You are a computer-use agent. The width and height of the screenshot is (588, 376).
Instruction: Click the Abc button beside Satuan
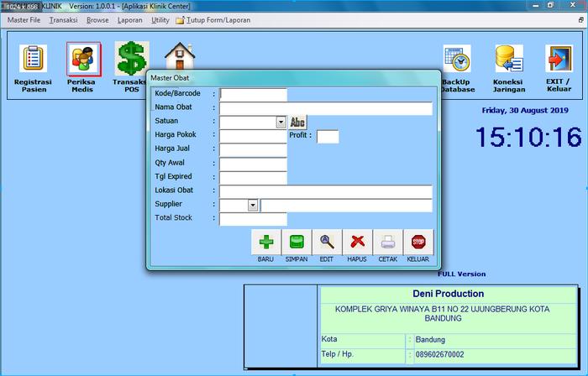298,122
